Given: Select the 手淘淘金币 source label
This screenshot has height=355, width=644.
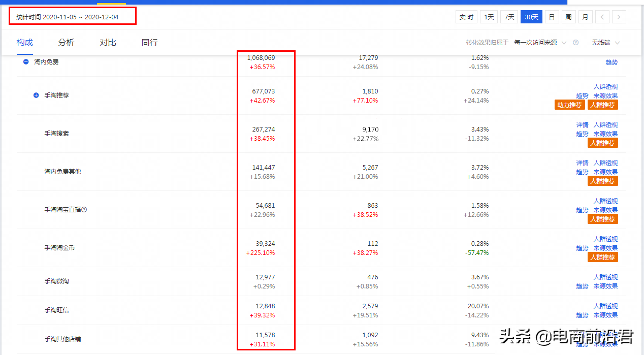Looking at the screenshot, I should point(59,248).
